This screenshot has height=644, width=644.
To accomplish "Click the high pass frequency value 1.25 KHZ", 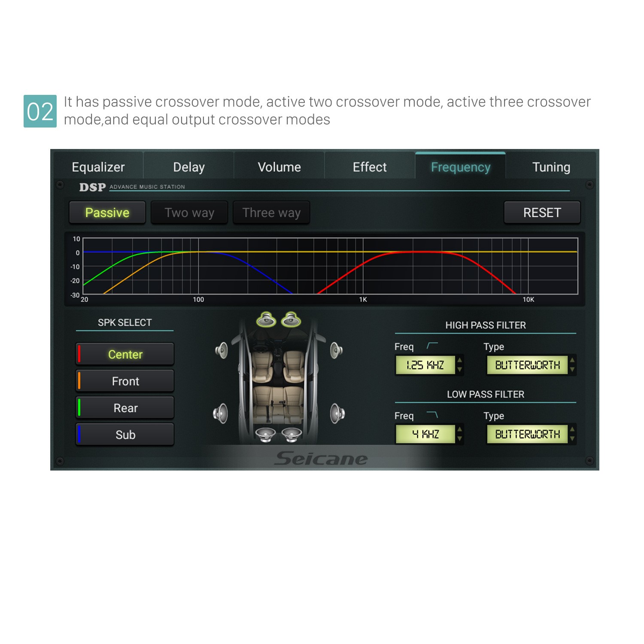I will click(425, 365).
